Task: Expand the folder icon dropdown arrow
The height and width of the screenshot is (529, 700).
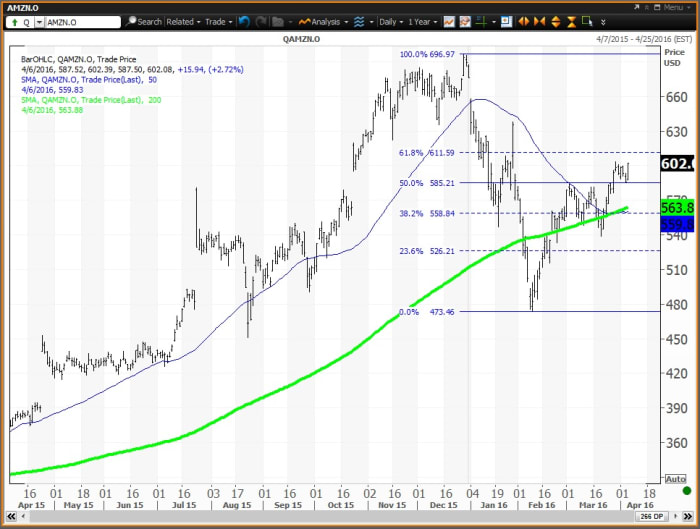Action: [290, 22]
